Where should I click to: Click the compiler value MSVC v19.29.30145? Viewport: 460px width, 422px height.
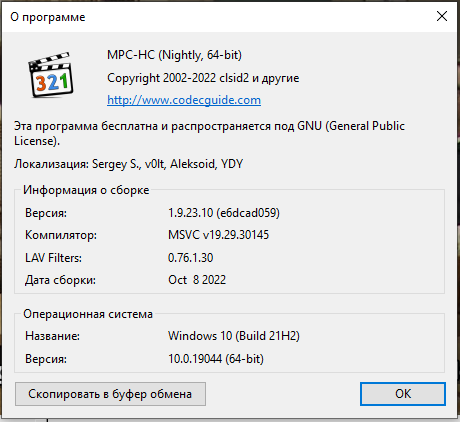click(x=218, y=235)
